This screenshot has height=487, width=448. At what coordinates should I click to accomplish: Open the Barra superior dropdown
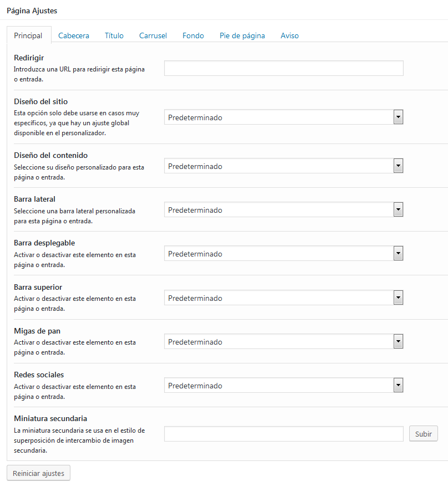point(283,298)
